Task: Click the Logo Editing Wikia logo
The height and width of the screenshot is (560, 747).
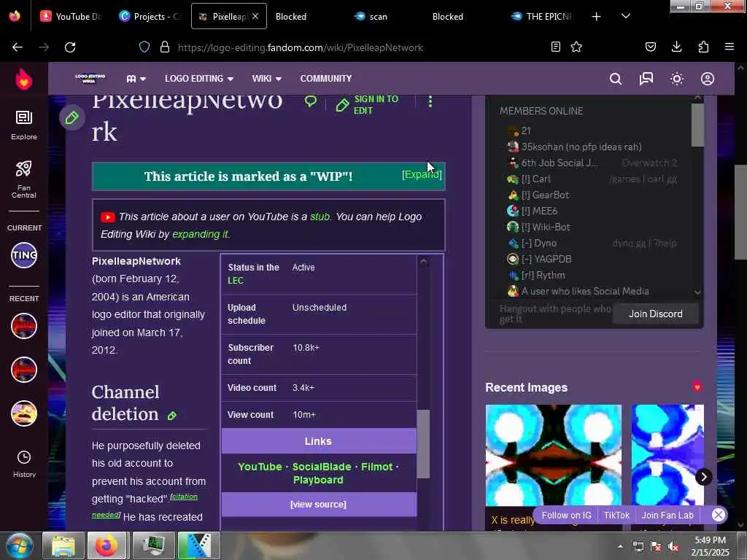Action: (90, 79)
